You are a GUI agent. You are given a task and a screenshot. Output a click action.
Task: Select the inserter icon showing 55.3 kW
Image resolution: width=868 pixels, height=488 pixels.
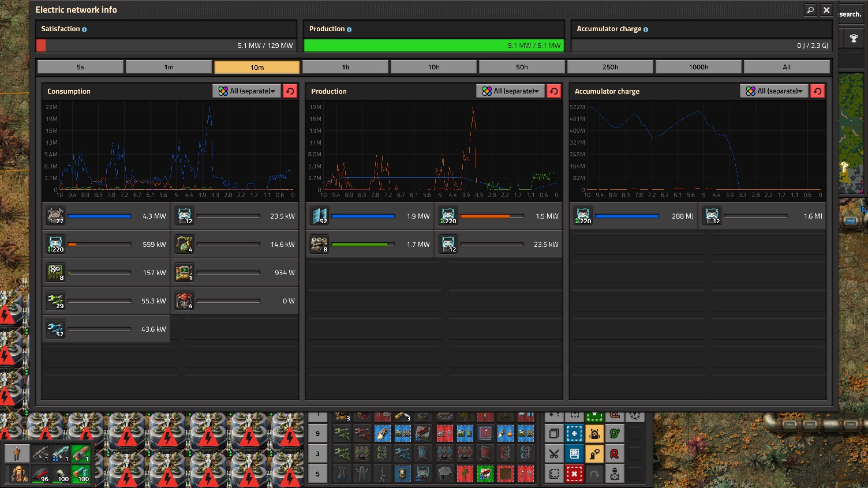(x=56, y=301)
